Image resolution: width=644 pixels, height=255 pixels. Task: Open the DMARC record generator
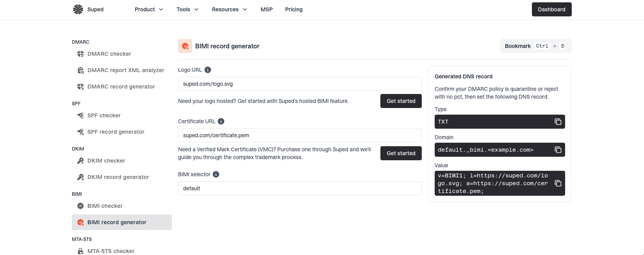pos(122,87)
